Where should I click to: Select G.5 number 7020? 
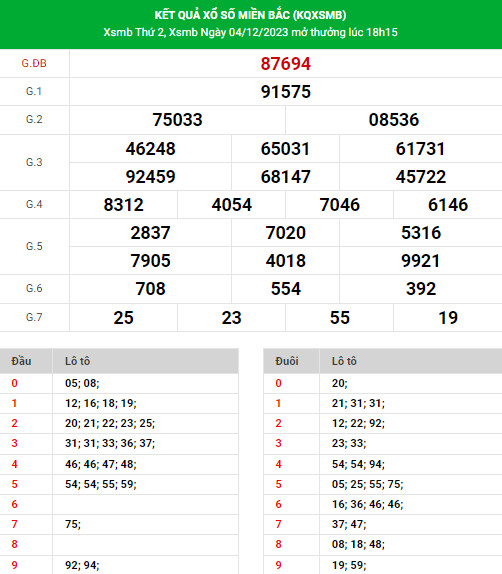(x=286, y=233)
